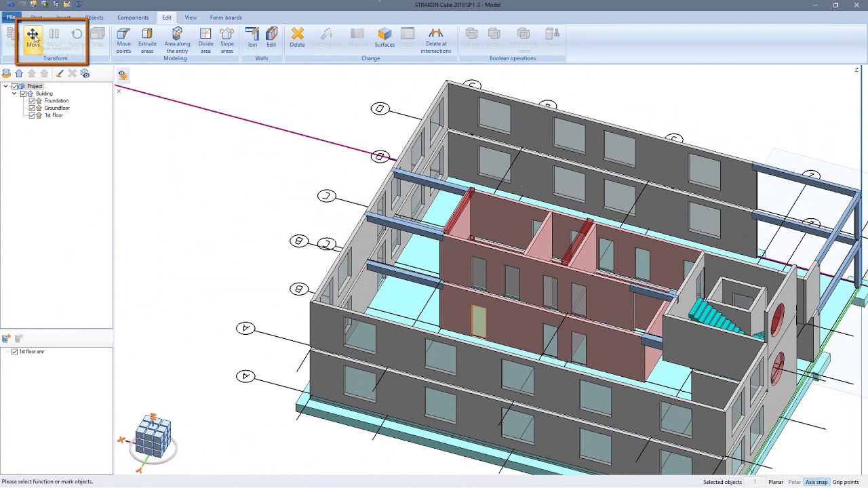This screenshot has width=868, height=488.
Task: Select the Edit ribbon tab
Action: tap(166, 18)
